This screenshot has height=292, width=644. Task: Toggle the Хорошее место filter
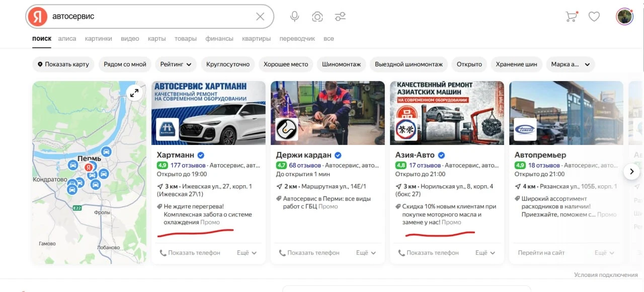point(286,64)
